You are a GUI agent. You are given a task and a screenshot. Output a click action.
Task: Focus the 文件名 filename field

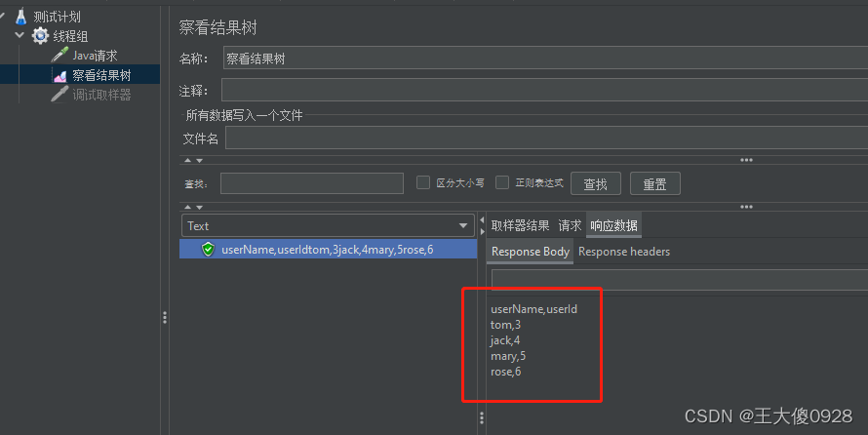click(x=546, y=138)
